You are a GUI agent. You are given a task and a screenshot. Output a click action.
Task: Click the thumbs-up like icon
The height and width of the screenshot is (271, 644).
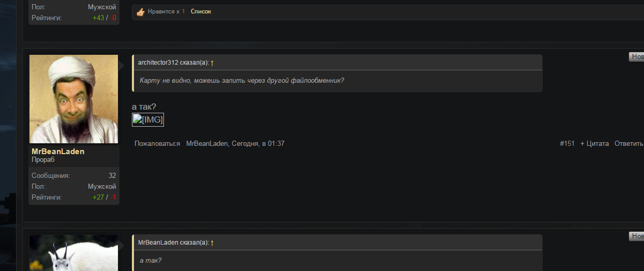tap(140, 12)
